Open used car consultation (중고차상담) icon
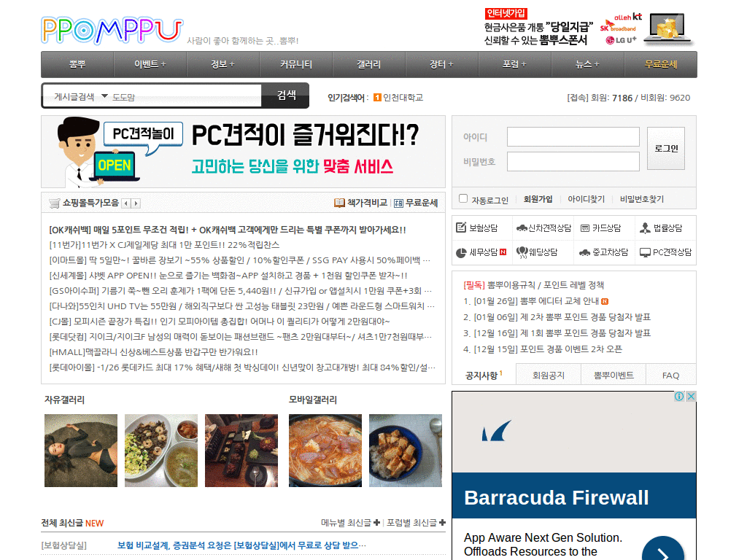Screen dimensions: 747x560 click(584, 252)
